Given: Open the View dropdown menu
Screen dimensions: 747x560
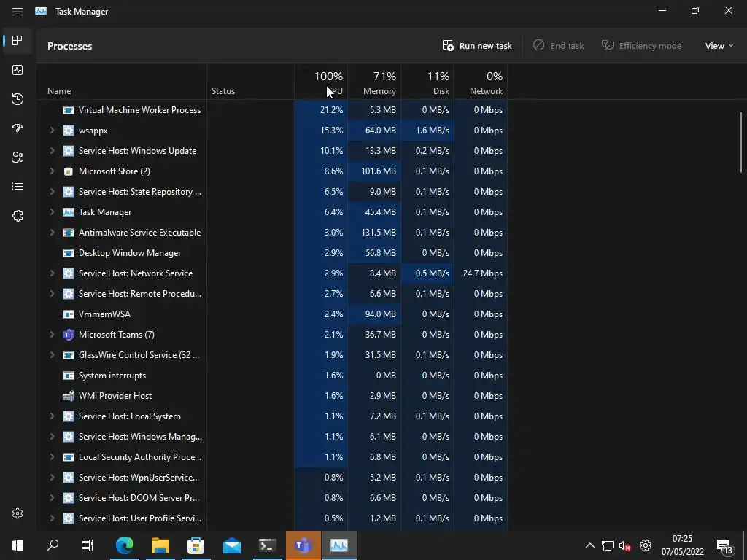Looking at the screenshot, I should tap(719, 46).
